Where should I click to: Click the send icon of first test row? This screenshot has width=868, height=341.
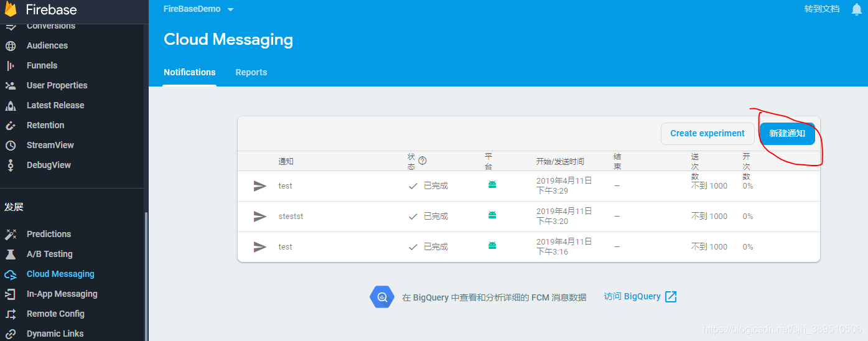point(260,186)
